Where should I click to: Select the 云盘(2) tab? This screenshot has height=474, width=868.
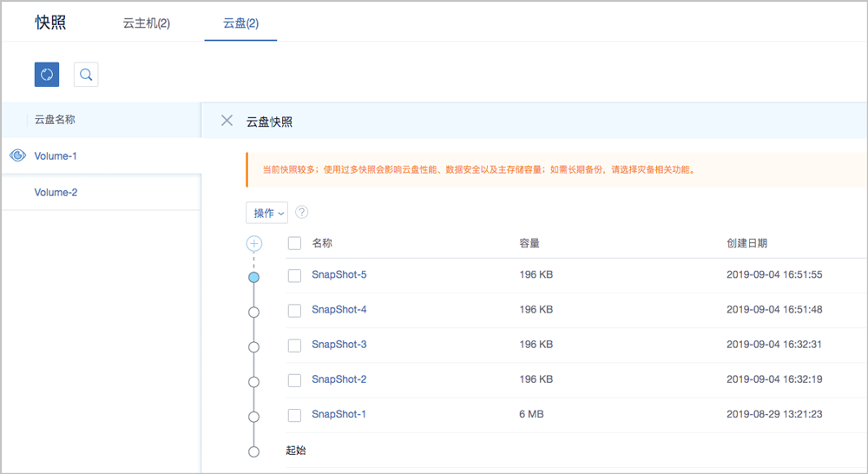(240, 23)
